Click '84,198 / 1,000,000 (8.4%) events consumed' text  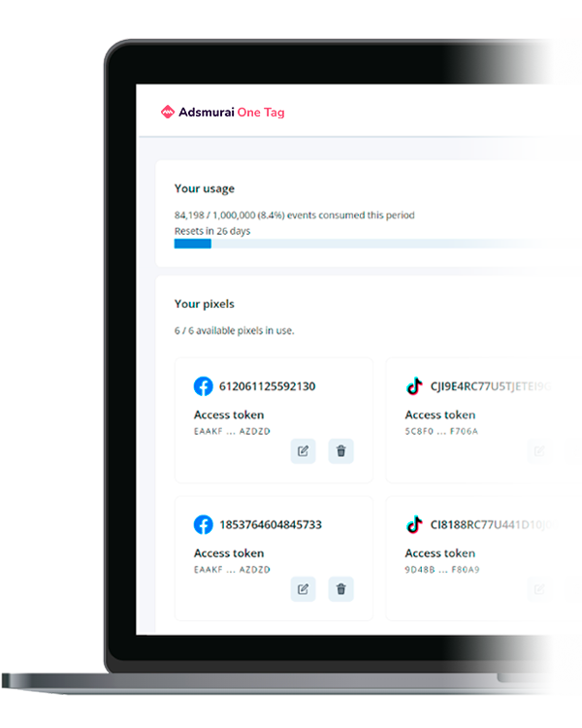pos(294,215)
